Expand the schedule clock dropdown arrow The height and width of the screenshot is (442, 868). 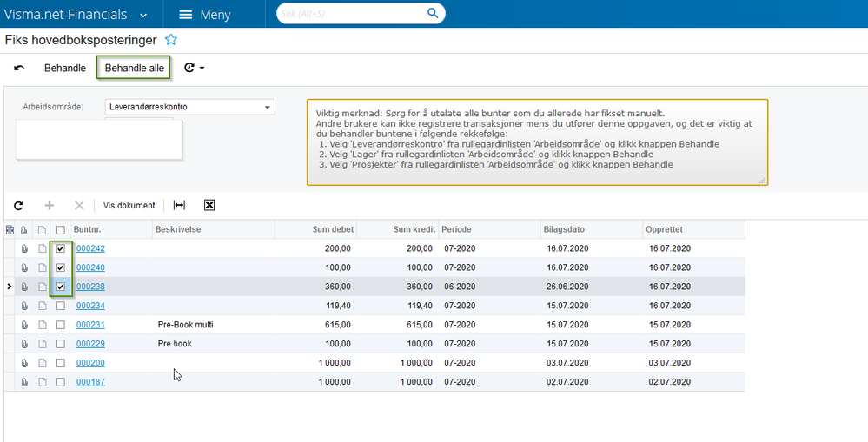(202, 68)
